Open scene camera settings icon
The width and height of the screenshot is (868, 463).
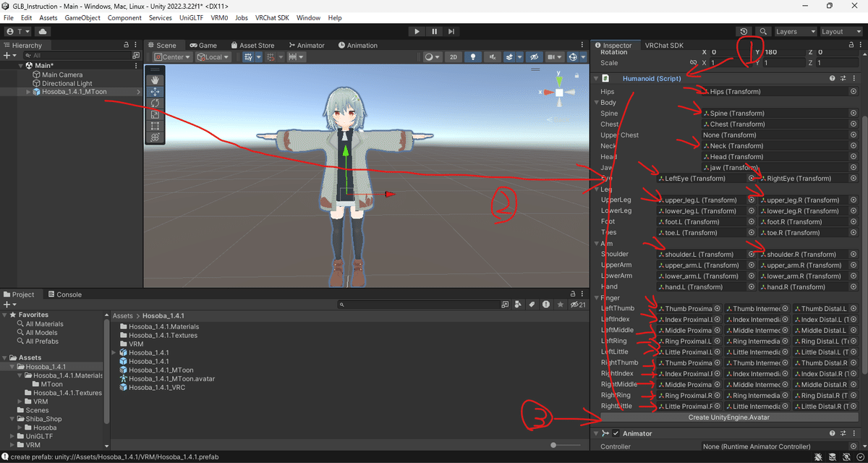[x=555, y=57]
